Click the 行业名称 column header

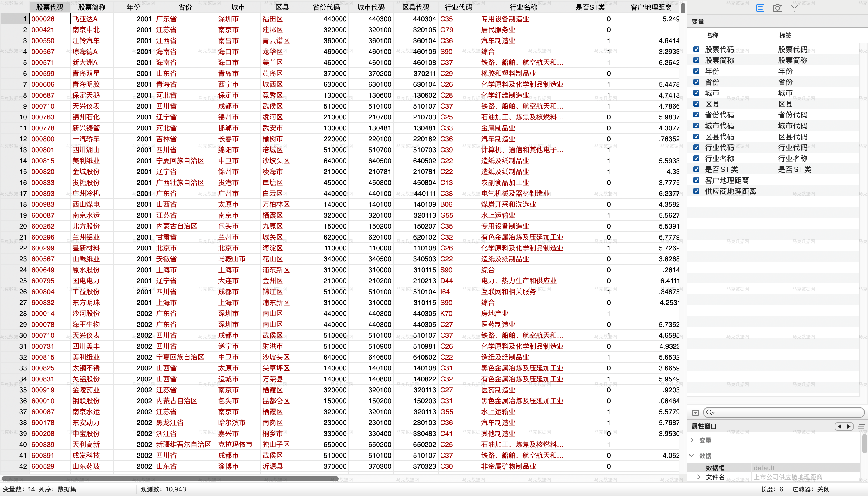click(523, 7)
